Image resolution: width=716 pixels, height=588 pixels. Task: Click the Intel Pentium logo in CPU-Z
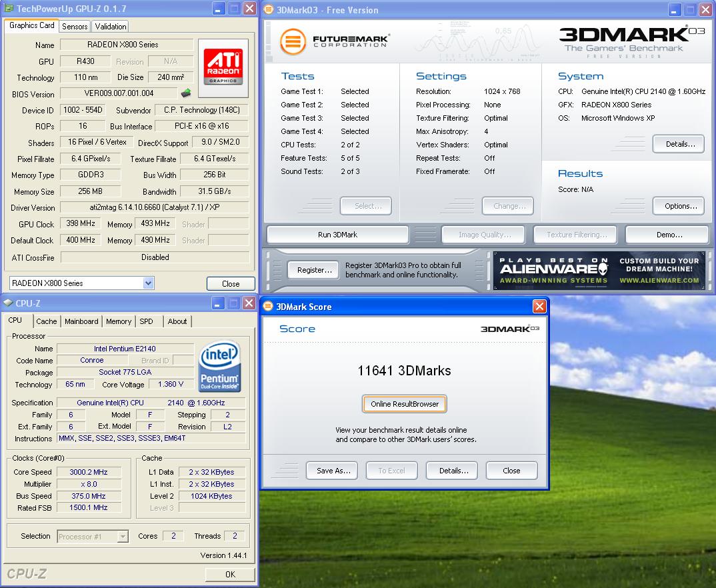[x=219, y=367]
